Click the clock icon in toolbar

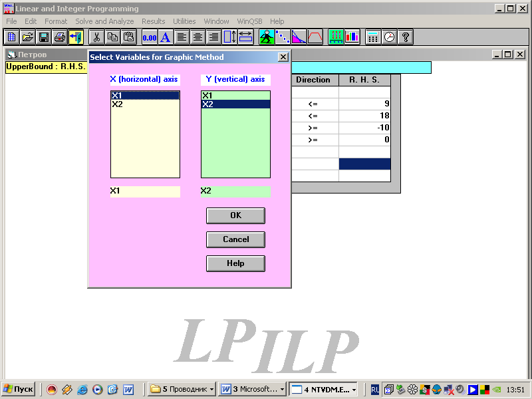tap(389, 37)
